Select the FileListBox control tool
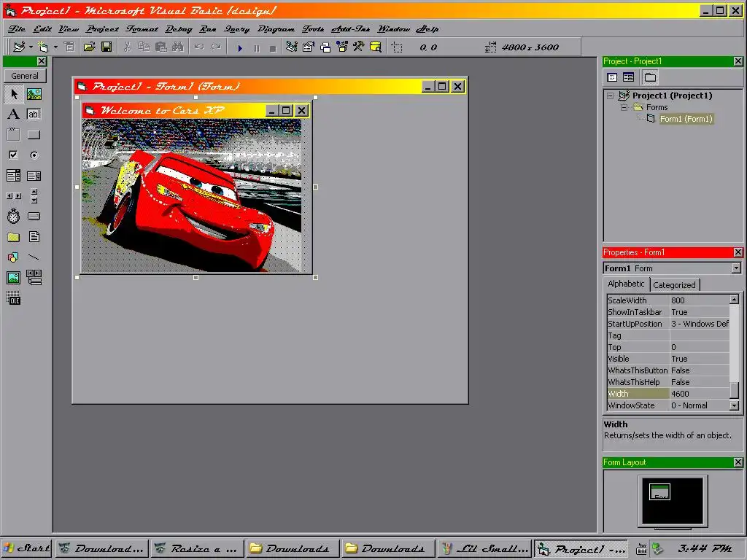Screen dimensions: 747x560 point(34,237)
